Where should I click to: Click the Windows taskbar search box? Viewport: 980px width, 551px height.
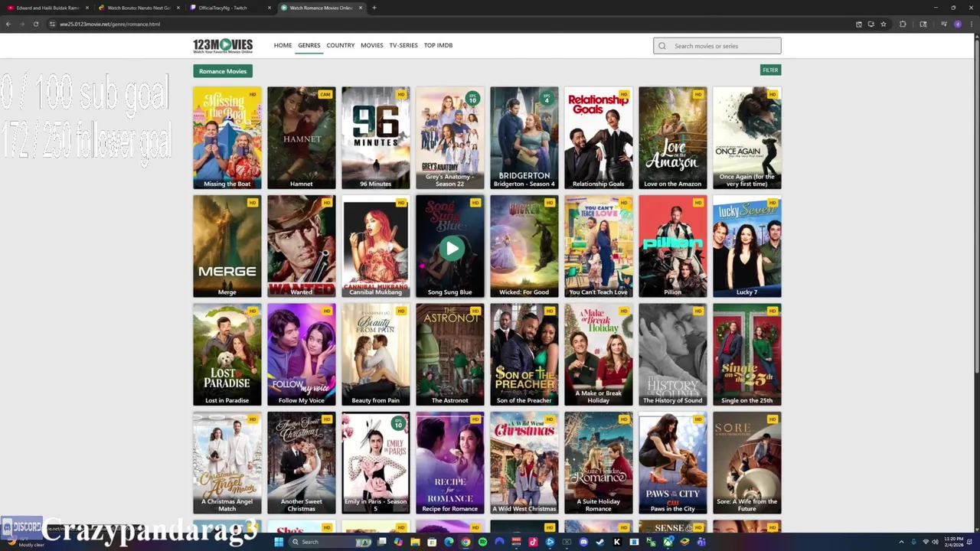329,542
